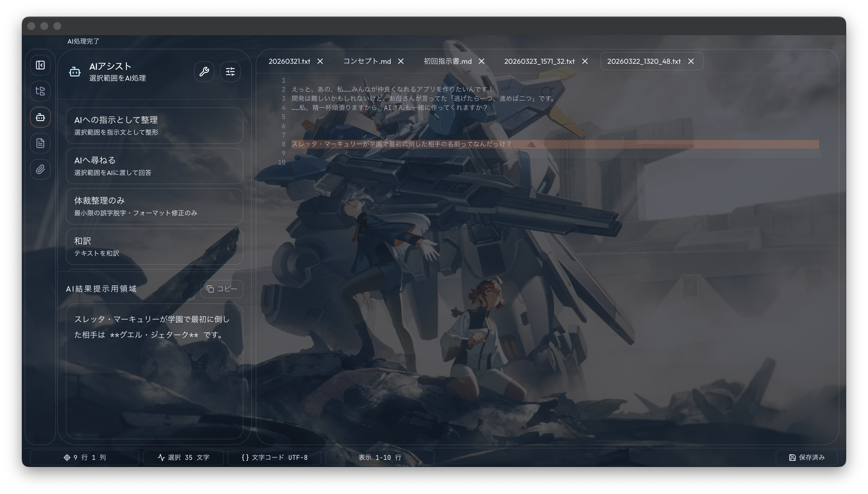Click the paperclip attachment icon

pos(40,169)
